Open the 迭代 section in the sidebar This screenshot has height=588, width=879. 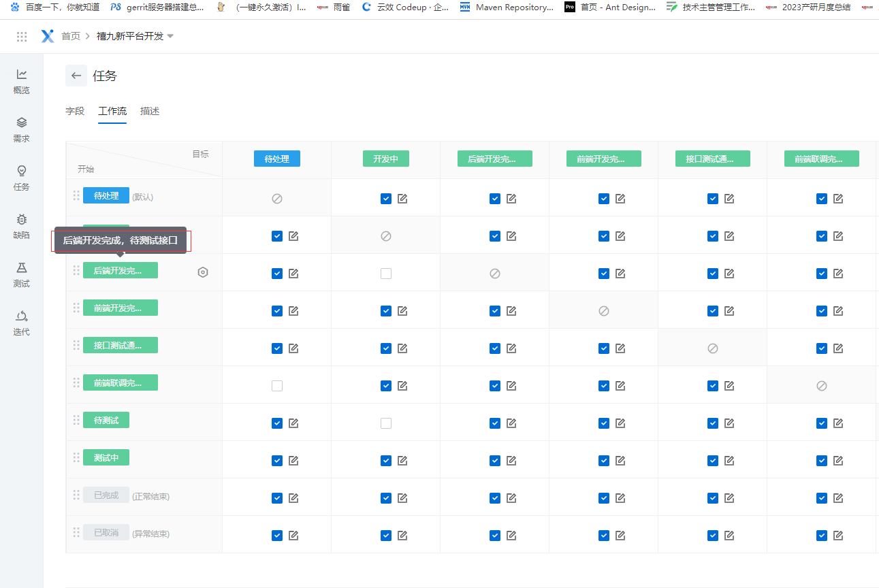(x=22, y=323)
